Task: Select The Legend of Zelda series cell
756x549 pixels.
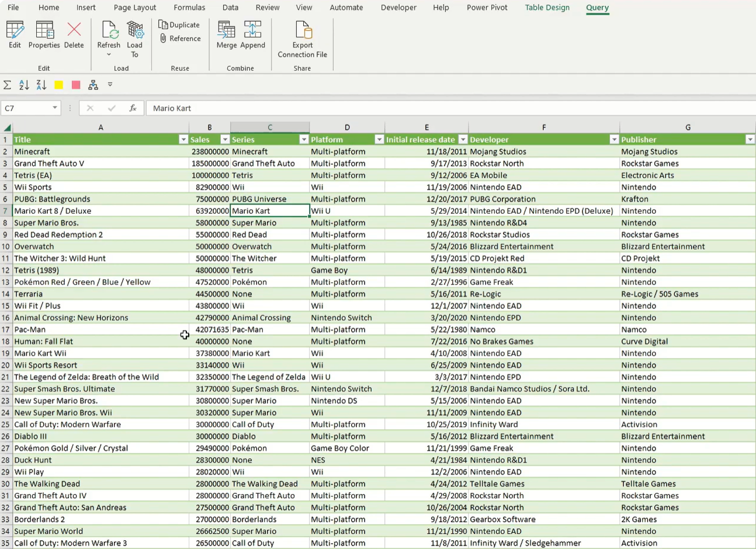Action: pyautogui.click(x=270, y=377)
